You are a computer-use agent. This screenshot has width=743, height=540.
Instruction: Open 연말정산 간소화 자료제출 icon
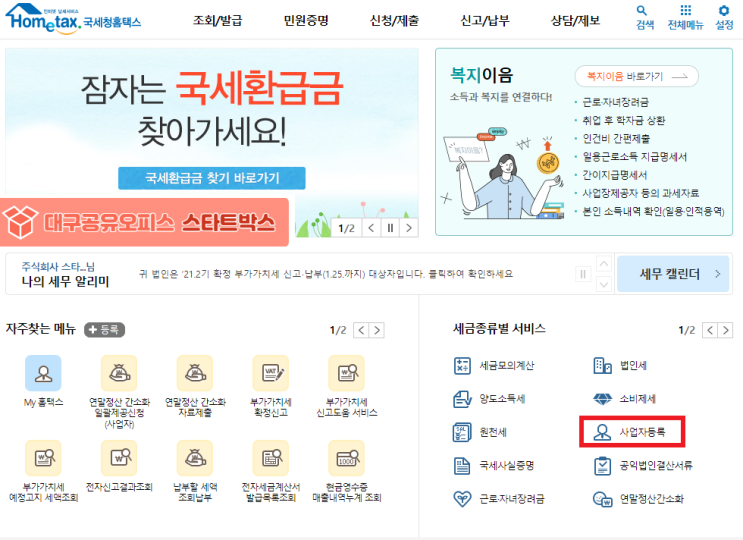(x=195, y=373)
